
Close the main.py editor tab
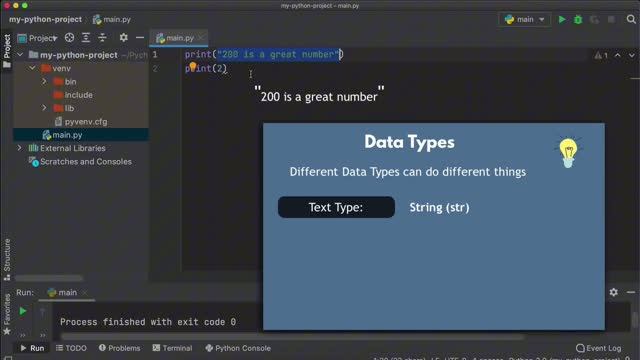coord(201,38)
